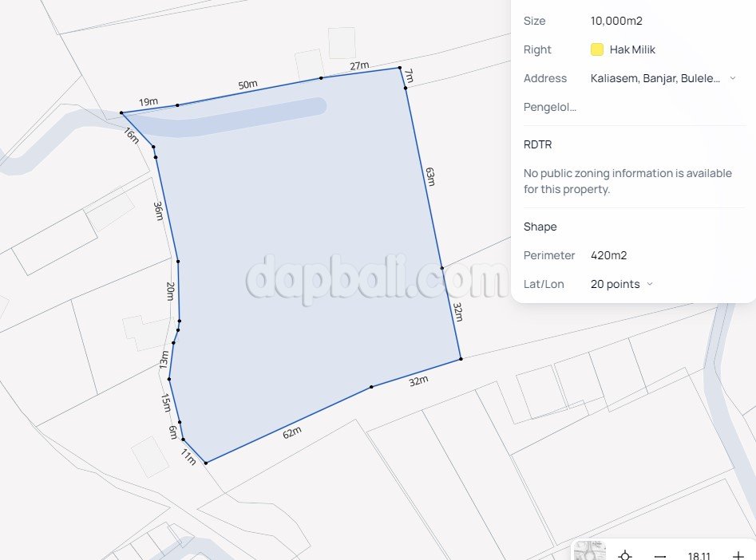Click the Shape section heading
Image resolution: width=756 pixels, height=560 pixels.
(540, 227)
